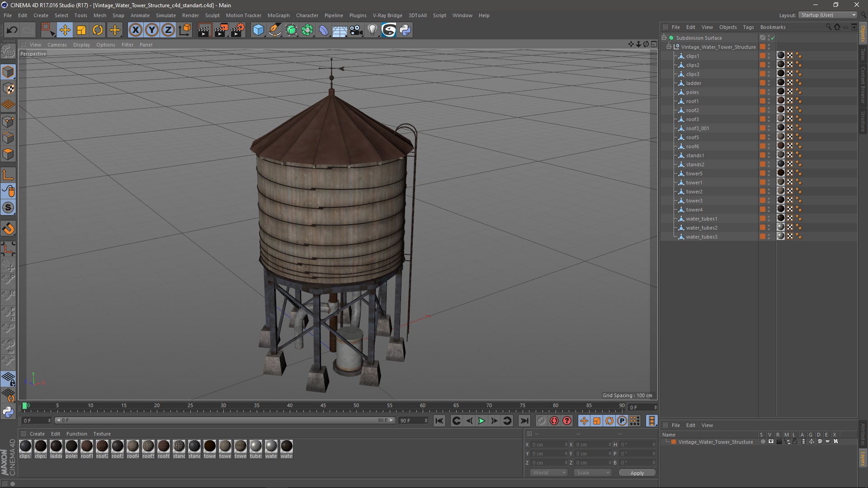Open Content Browser side tab

863,85
